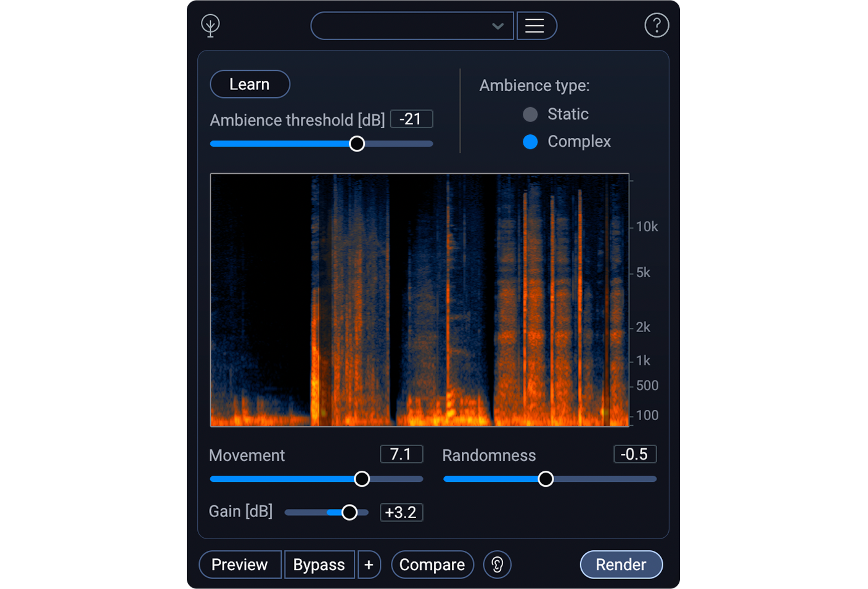The width and height of the screenshot is (868, 589).
Task: Click Compare to open comparison view
Action: [x=432, y=564]
